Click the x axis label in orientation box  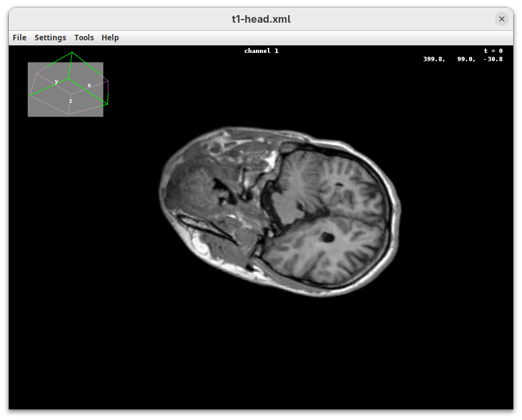click(89, 85)
